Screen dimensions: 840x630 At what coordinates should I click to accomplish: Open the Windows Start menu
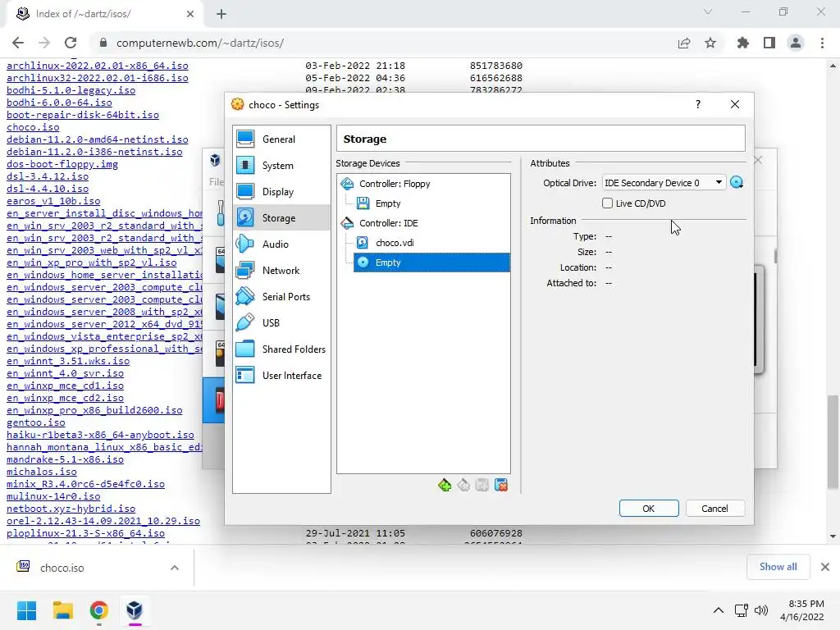tap(27, 610)
